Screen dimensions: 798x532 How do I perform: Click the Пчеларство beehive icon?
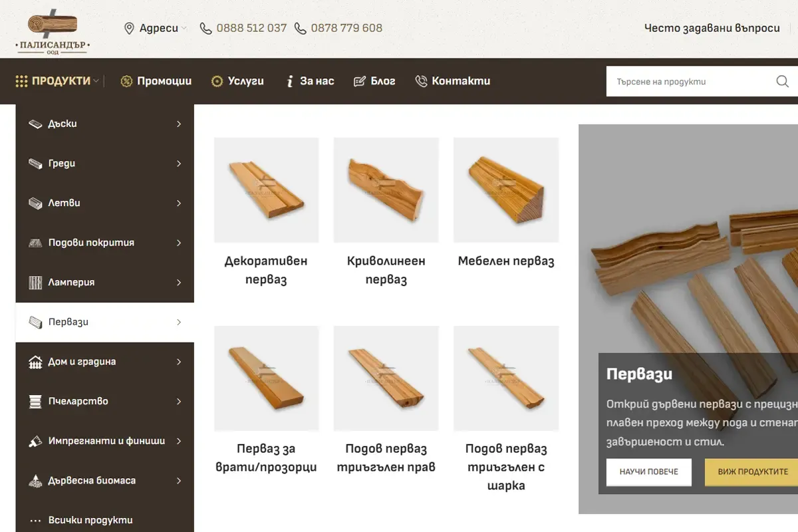(x=36, y=401)
